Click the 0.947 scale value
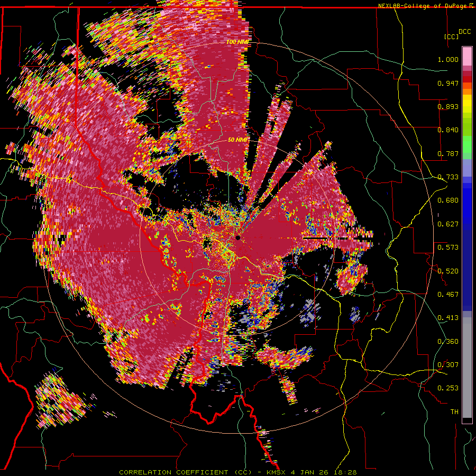Image resolution: width=476 pixels, height=476 pixels. [448, 83]
